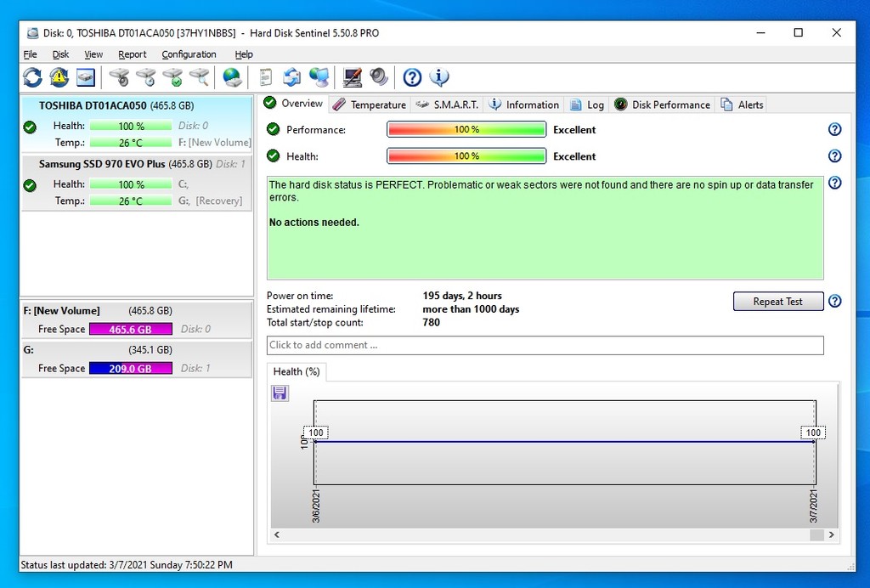The height and width of the screenshot is (588, 870).
Task: Open the Disk menu
Action: click(60, 54)
